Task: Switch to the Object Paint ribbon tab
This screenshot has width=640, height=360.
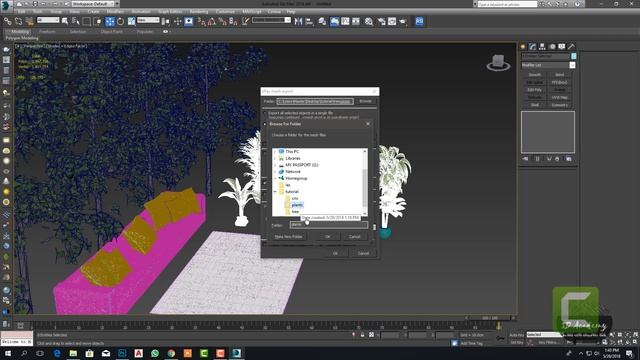Action: (x=111, y=31)
